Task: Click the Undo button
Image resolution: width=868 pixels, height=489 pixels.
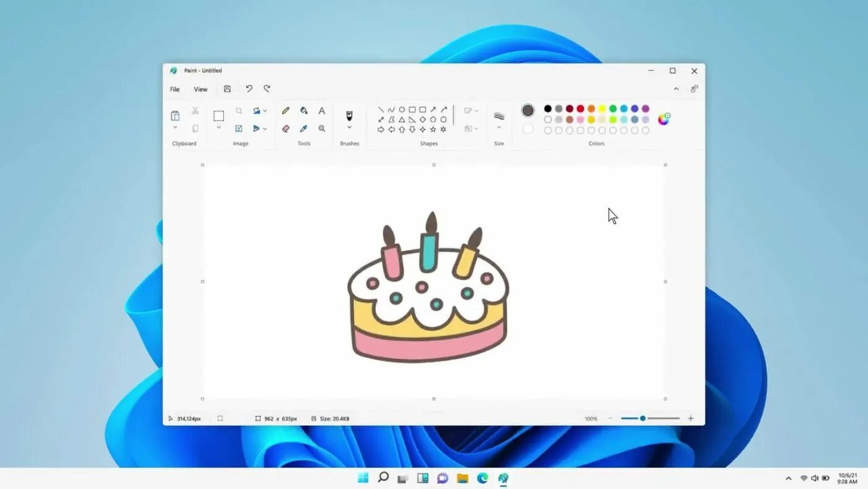Action: tap(249, 89)
